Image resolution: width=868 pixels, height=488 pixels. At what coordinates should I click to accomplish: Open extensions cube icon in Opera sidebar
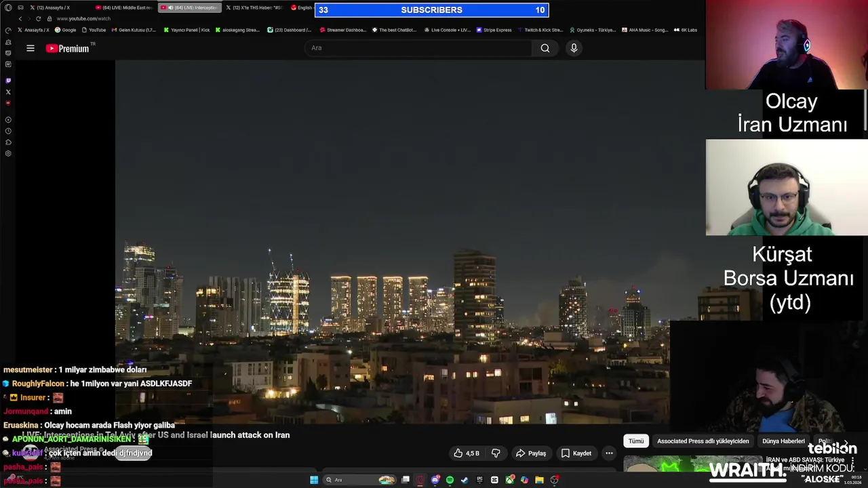pos(8,142)
